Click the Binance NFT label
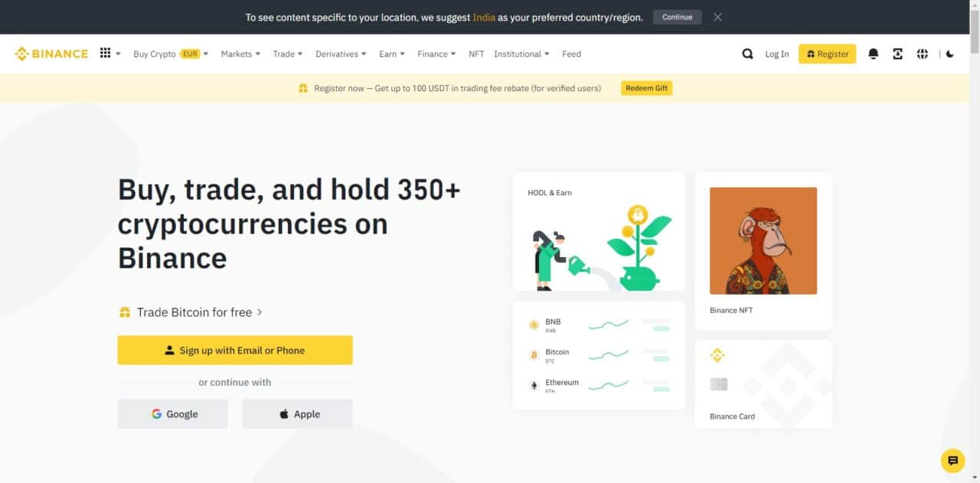This screenshot has height=483, width=980. [x=731, y=310]
